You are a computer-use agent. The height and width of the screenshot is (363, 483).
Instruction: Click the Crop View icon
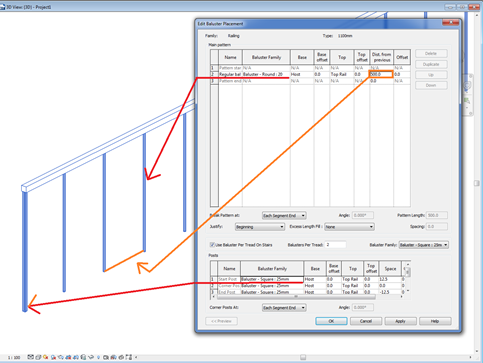pos(68,357)
